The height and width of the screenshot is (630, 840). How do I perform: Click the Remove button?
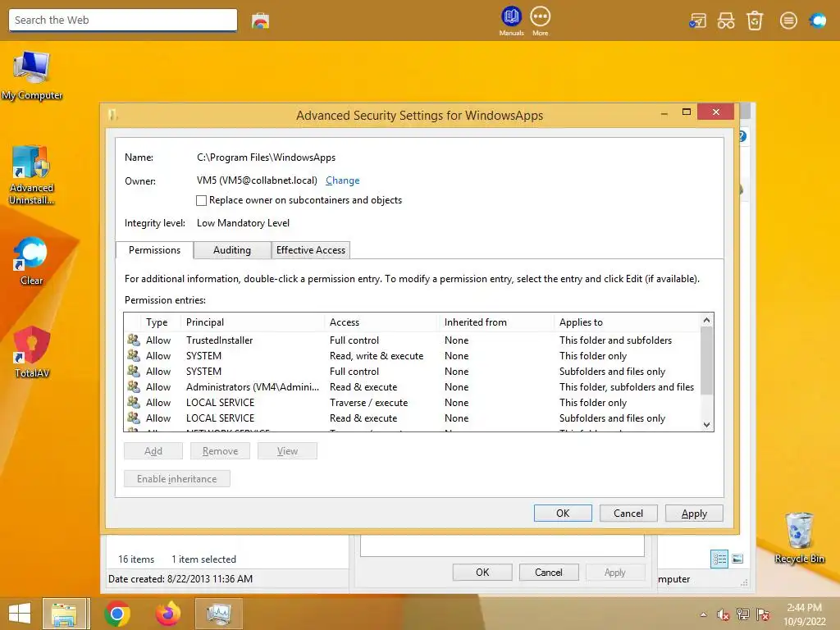point(220,451)
